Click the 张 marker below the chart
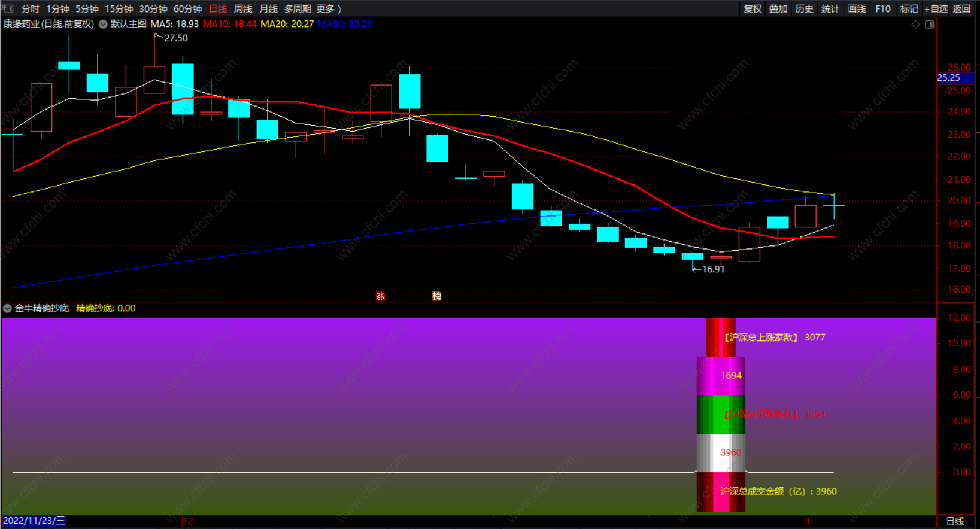 point(380,296)
